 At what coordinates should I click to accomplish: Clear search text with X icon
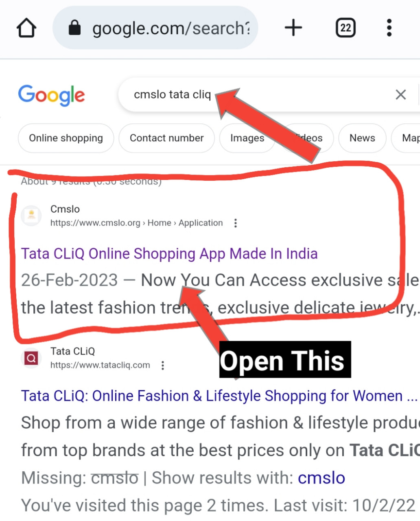(x=400, y=95)
